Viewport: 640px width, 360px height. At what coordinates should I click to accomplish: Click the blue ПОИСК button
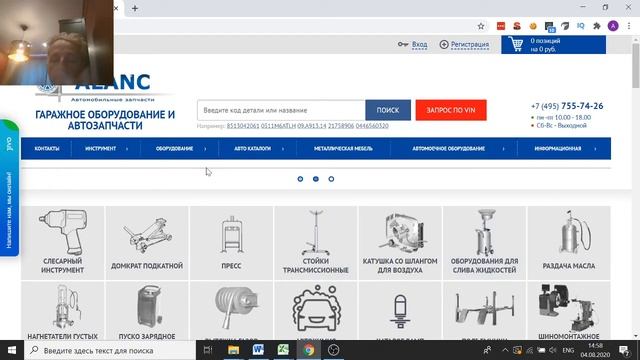pyautogui.click(x=388, y=110)
